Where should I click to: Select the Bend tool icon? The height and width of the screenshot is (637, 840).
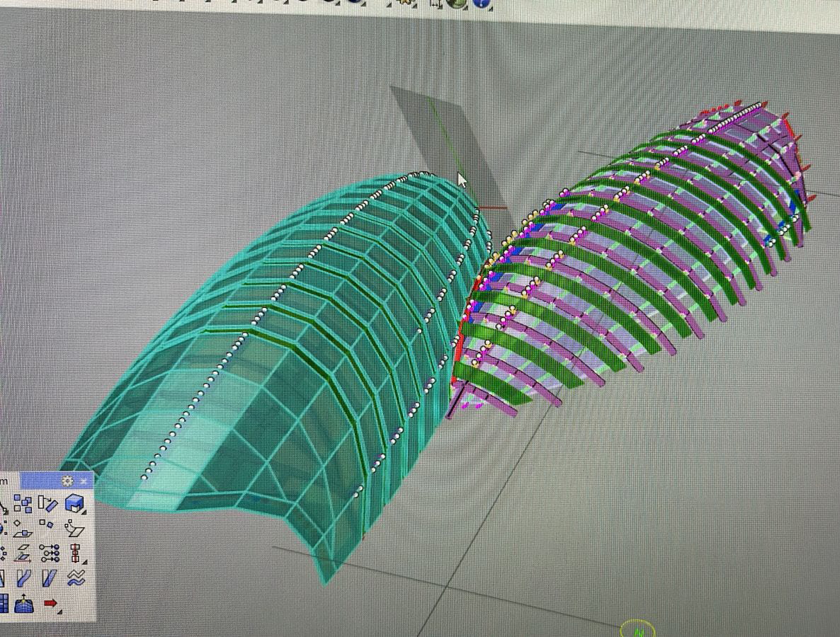tap(23, 579)
